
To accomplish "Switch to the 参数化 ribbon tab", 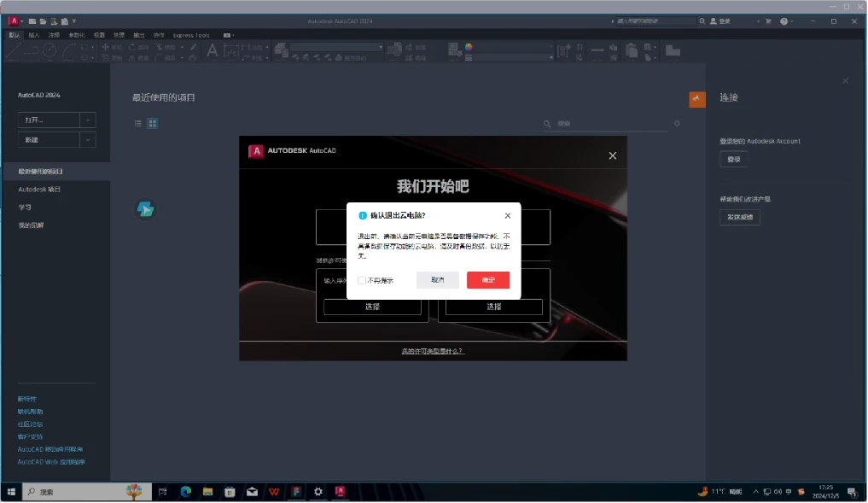I will (77, 35).
